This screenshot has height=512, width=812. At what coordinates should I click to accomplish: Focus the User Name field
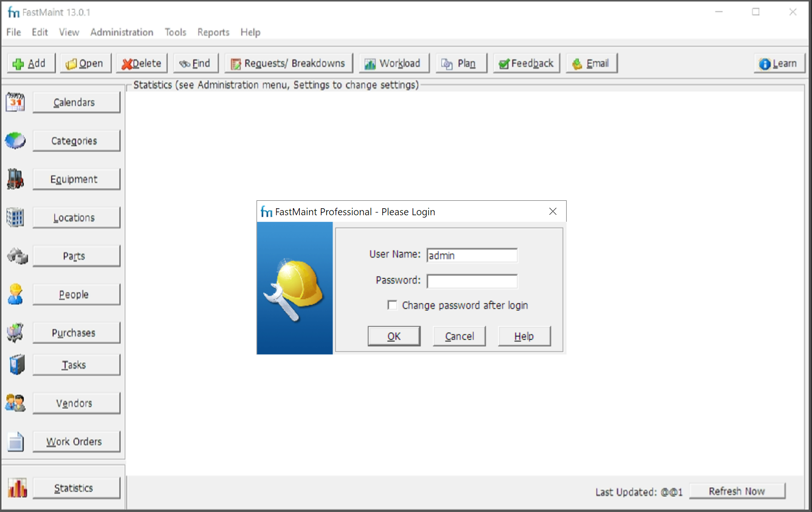pyautogui.click(x=472, y=255)
